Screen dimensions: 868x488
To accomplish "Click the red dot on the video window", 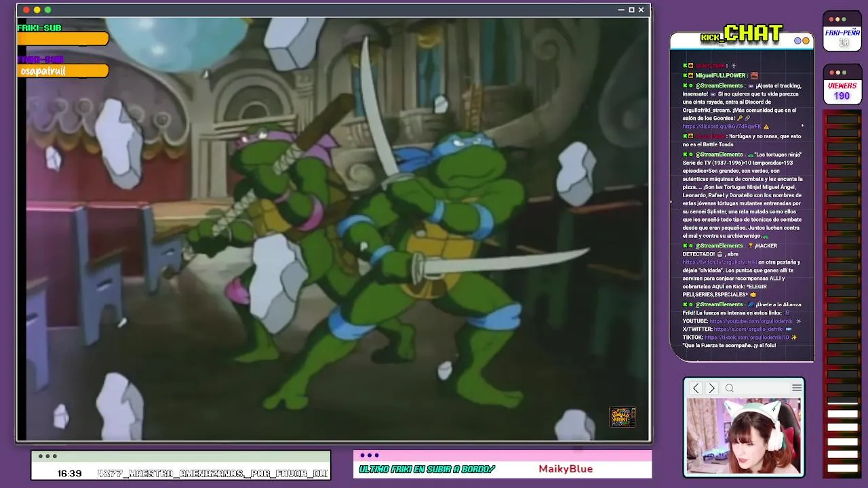I will click(x=26, y=9).
